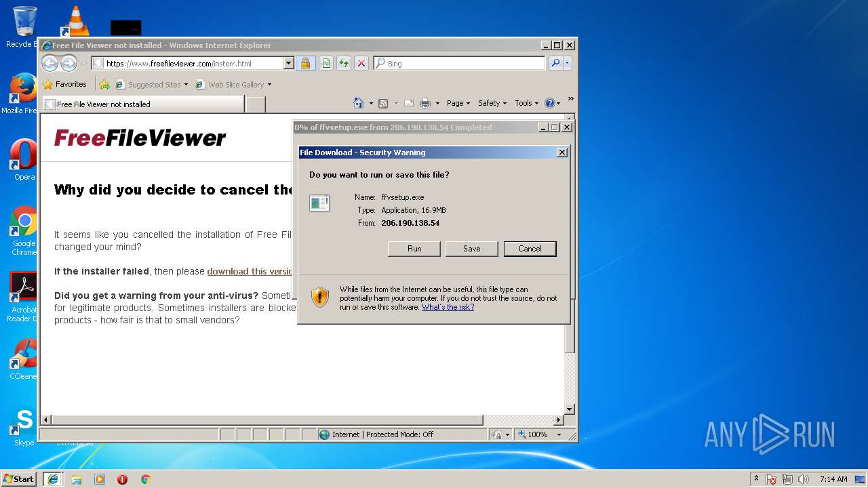Click the network tray icon

click(x=787, y=479)
